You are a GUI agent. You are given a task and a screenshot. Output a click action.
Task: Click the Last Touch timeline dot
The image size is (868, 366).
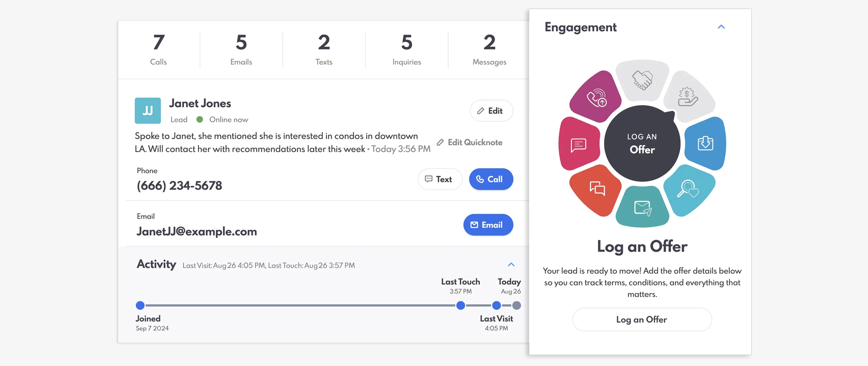click(461, 305)
